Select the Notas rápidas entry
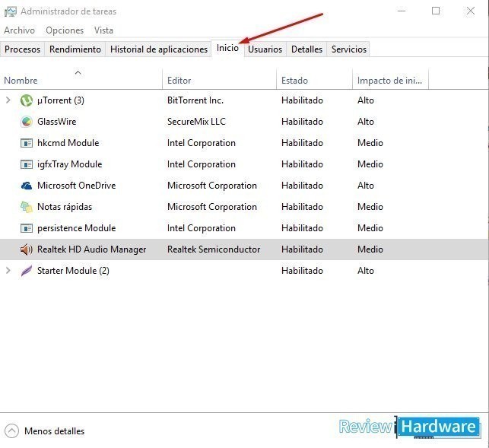489x448 pixels. pos(65,207)
